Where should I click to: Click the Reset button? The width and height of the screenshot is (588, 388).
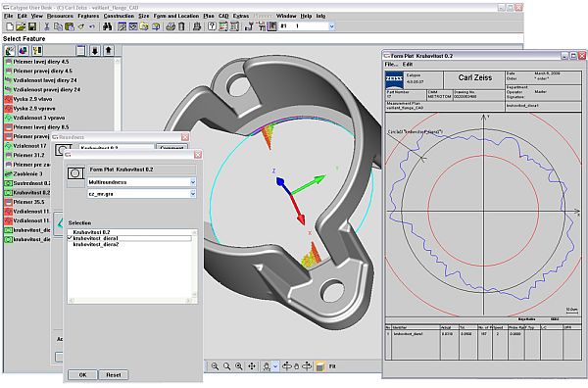pos(114,375)
